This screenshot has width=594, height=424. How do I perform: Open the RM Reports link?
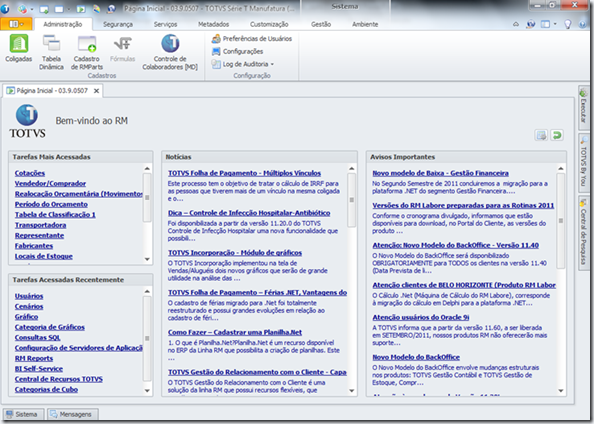tap(34, 358)
